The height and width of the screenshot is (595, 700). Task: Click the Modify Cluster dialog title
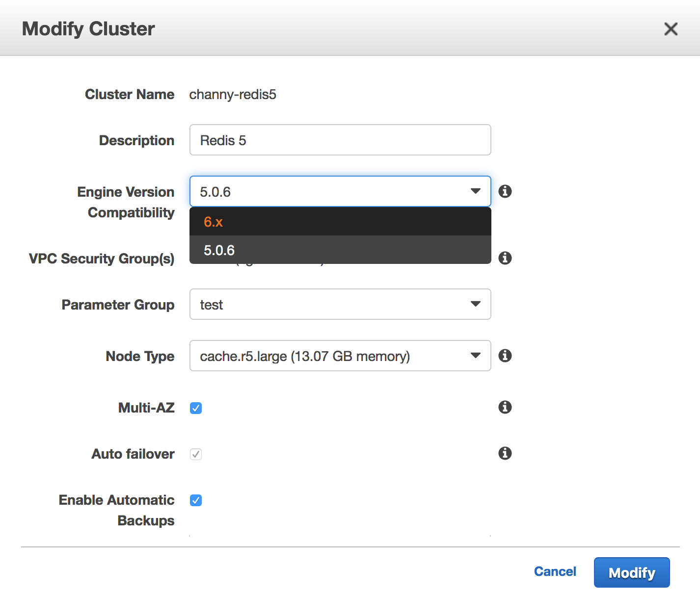[x=88, y=29]
